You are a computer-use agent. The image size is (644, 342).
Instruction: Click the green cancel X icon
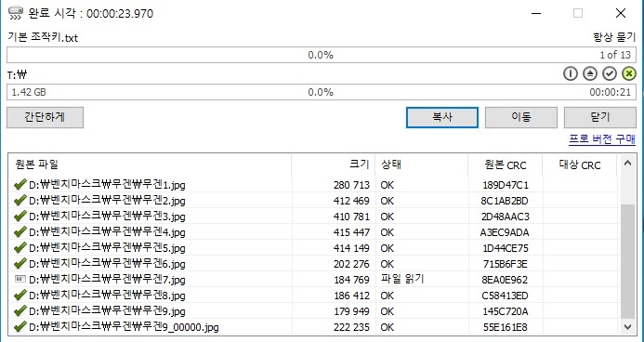coord(629,74)
